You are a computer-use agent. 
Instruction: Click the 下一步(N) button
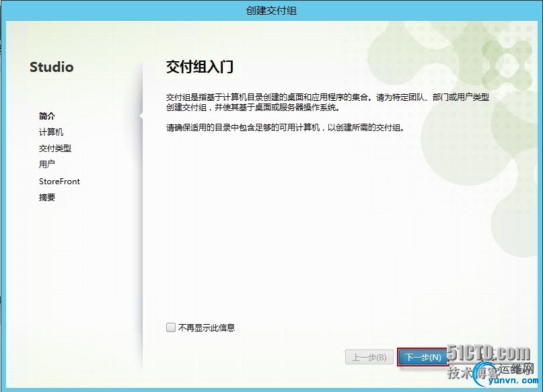(423, 357)
